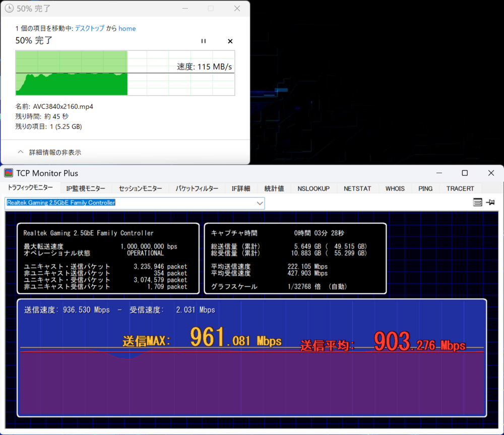Image resolution: width=504 pixels, height=435 pixels.
Task: Open the home destination link
Action: point(127,29)
